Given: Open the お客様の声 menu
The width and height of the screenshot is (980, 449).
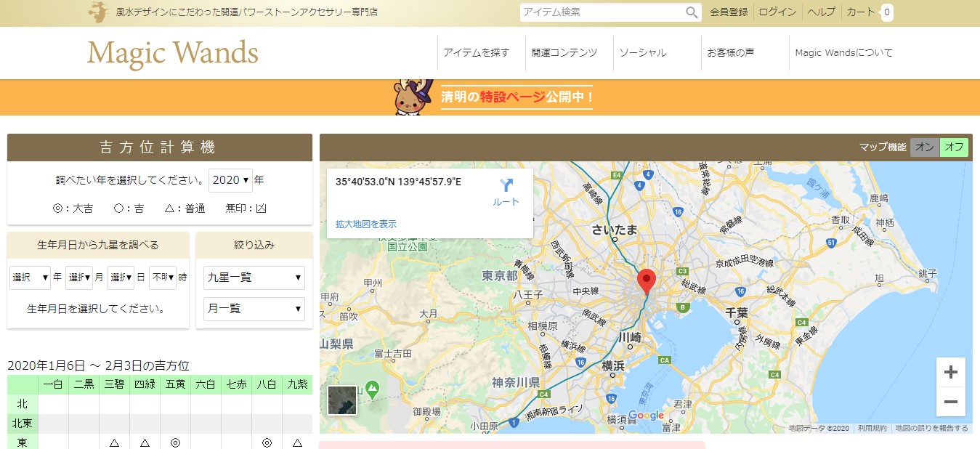Looking at the screenshot, I should (731, 53).
